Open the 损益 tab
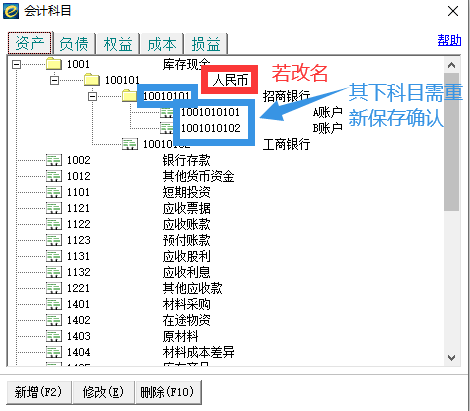 (x=206, y=44)
